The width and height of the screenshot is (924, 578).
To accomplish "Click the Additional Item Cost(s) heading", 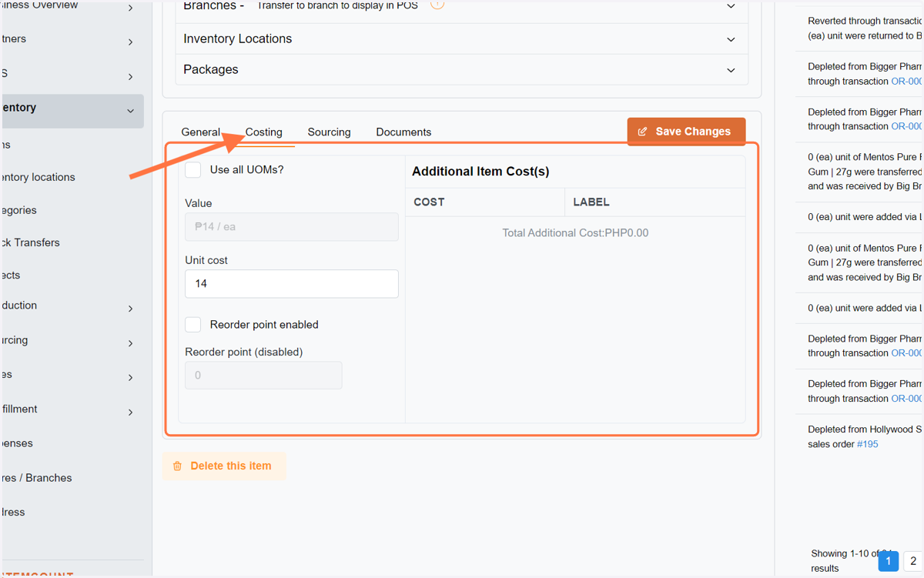I will tap(480, 172).
